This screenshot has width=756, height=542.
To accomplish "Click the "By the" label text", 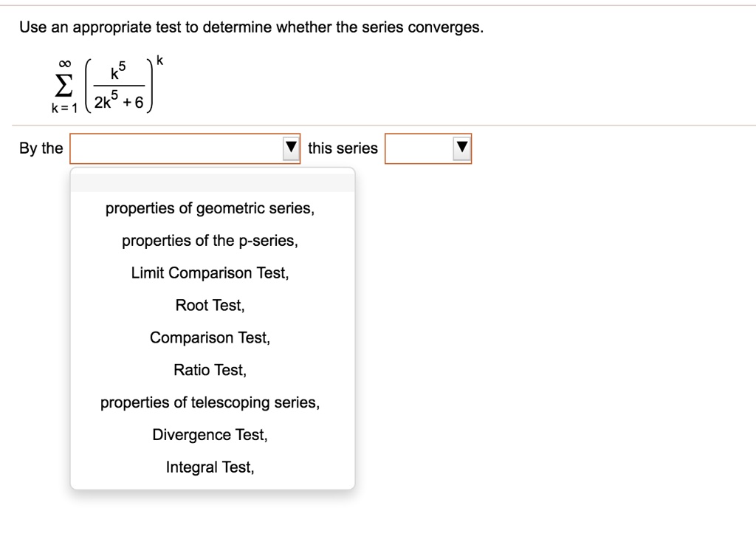I will 38,148.
